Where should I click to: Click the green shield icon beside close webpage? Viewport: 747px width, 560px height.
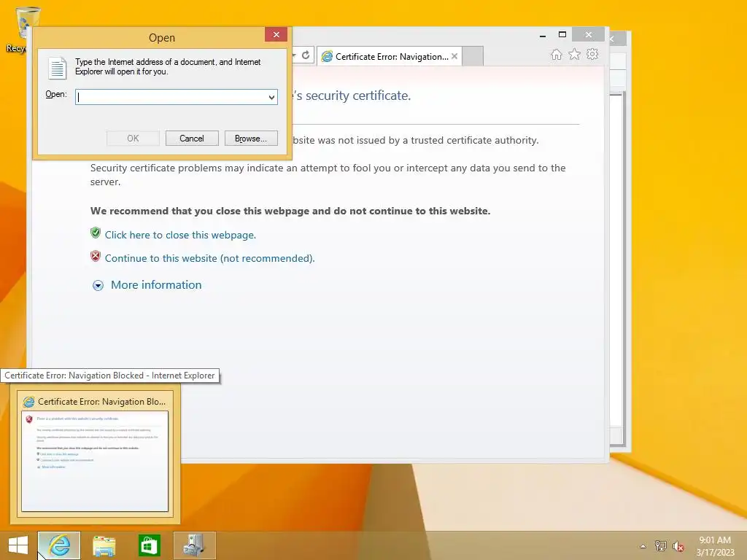(96, 233)
